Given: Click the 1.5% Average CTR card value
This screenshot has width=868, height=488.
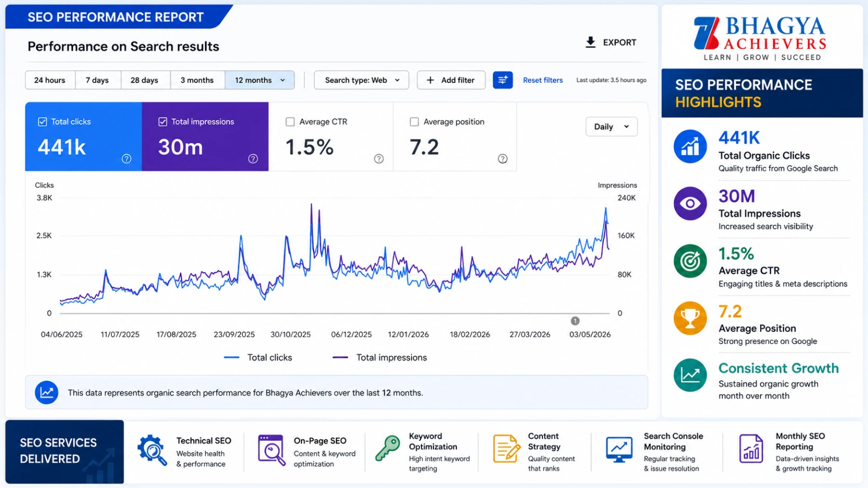Looking at the screenshot, I should click(x=310, y=147).
